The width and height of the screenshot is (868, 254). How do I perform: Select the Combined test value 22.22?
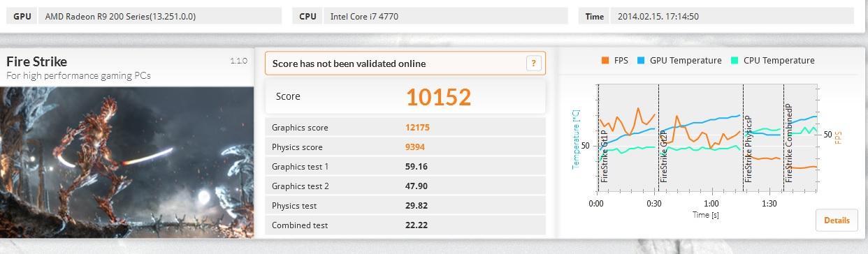click(417, 225)
